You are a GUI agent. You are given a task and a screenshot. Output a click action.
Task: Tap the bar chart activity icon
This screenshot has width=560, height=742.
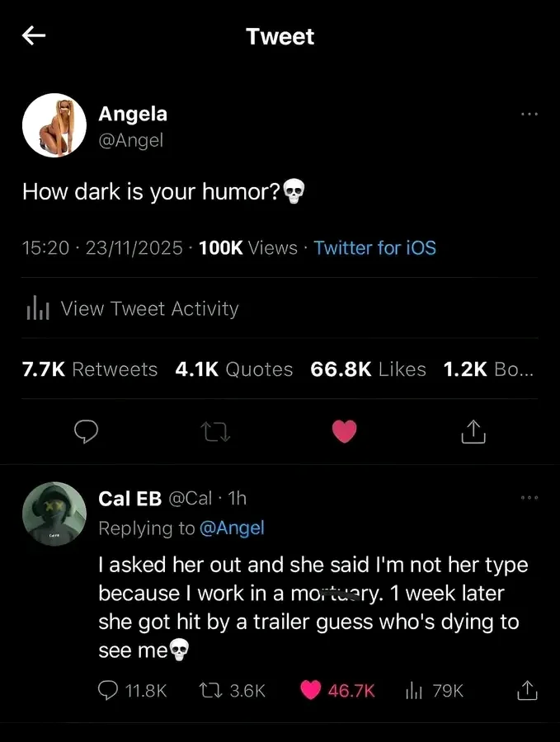click(x=39, y=308)
